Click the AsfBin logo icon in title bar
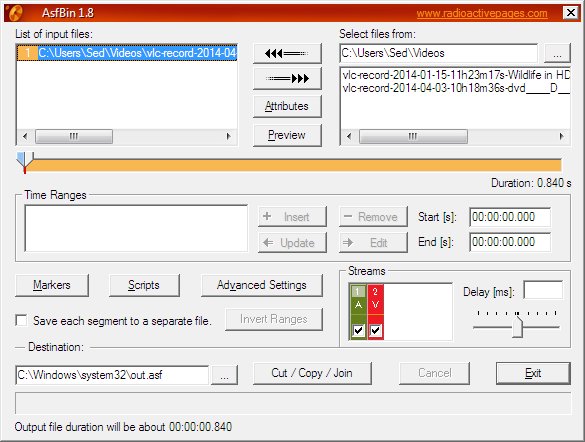 (15, 13)
